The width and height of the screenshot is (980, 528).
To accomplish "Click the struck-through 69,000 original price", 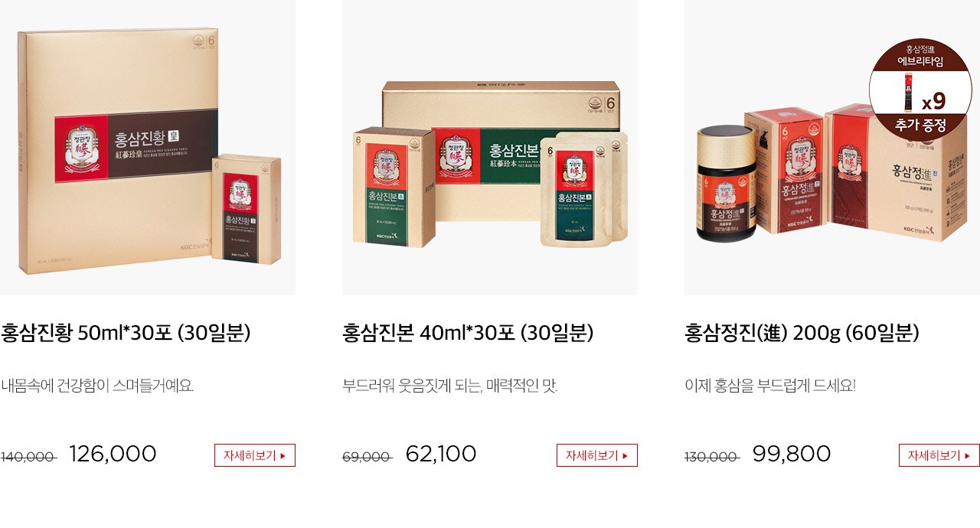I will click(367, 457).
